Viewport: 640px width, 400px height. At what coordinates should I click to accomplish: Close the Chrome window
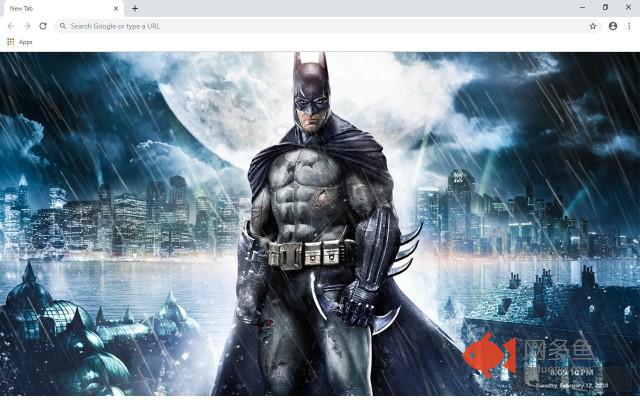tap(628, 7)
